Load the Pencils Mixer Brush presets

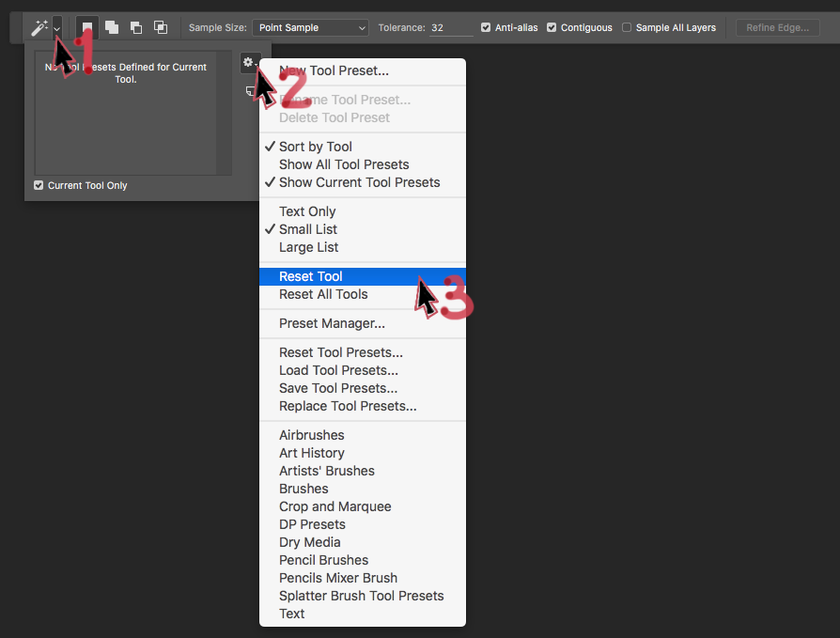pos(363,578)
